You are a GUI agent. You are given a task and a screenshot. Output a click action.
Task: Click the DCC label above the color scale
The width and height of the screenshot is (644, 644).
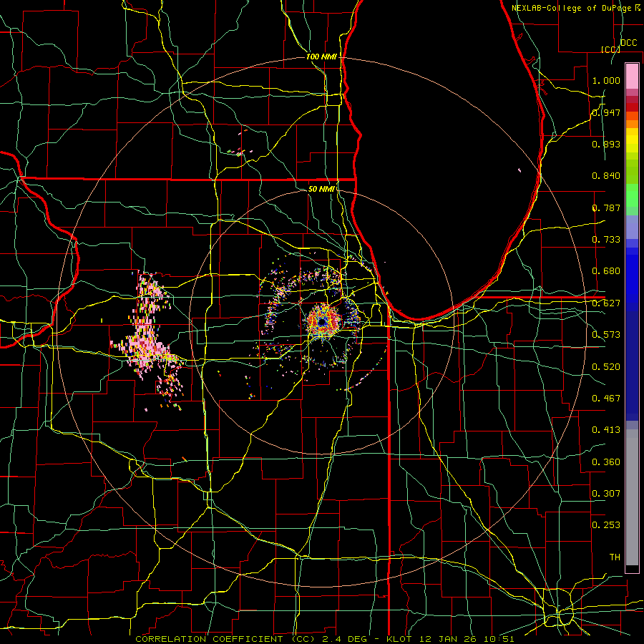click(628, 43)
